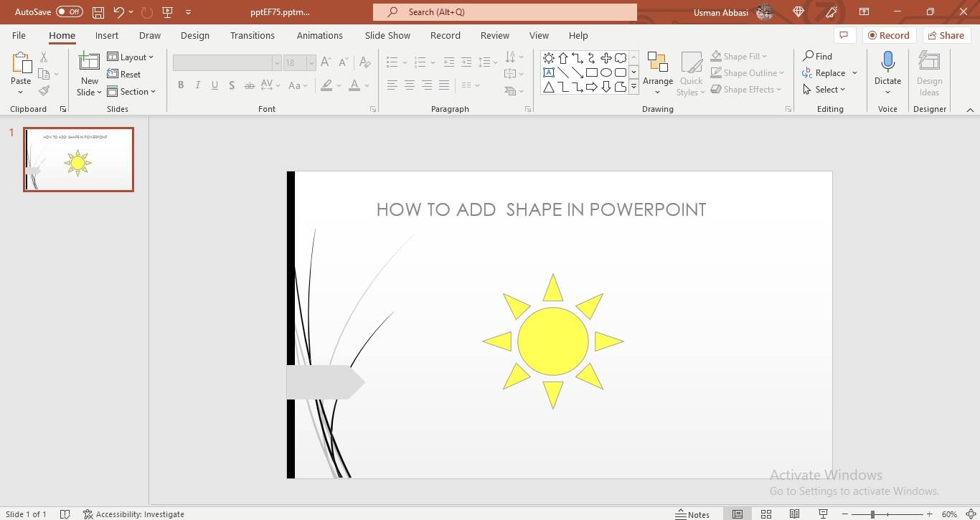Select the oval shape in shapes gallery
Screen dimensions: 980x520
pos(606,72)
